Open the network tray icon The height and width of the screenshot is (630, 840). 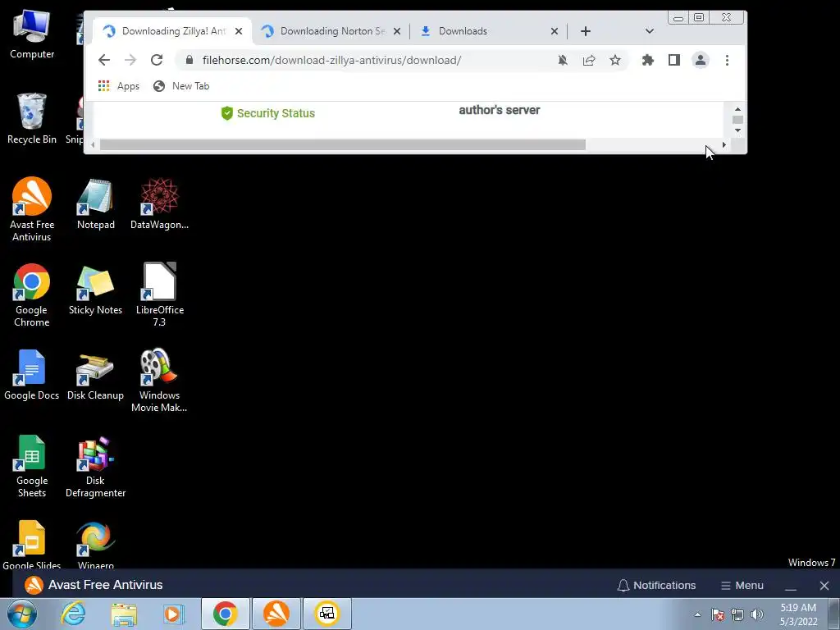(x=737, y=614)
